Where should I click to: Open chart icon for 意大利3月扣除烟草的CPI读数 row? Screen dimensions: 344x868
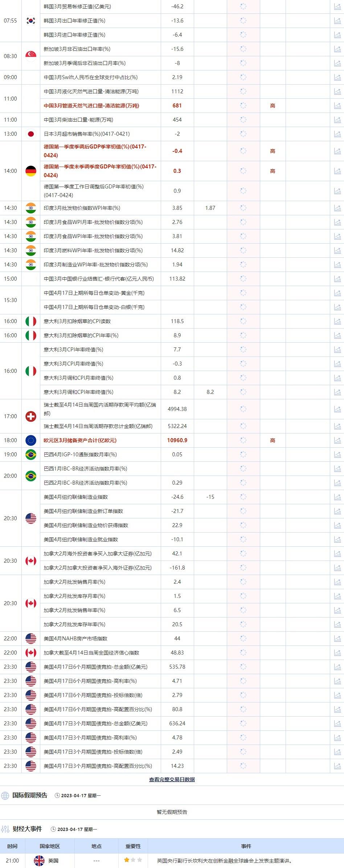click(337, 321)
